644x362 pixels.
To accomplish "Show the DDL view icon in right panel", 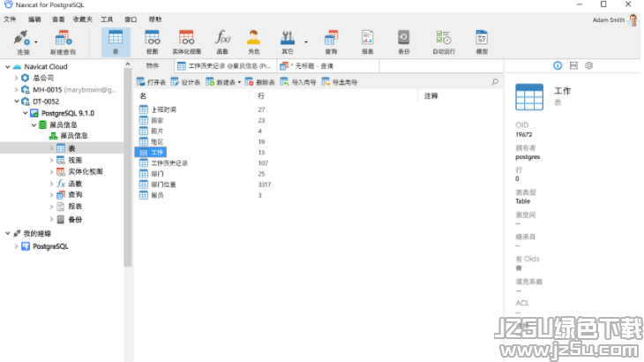I will [x=573, y=65].
